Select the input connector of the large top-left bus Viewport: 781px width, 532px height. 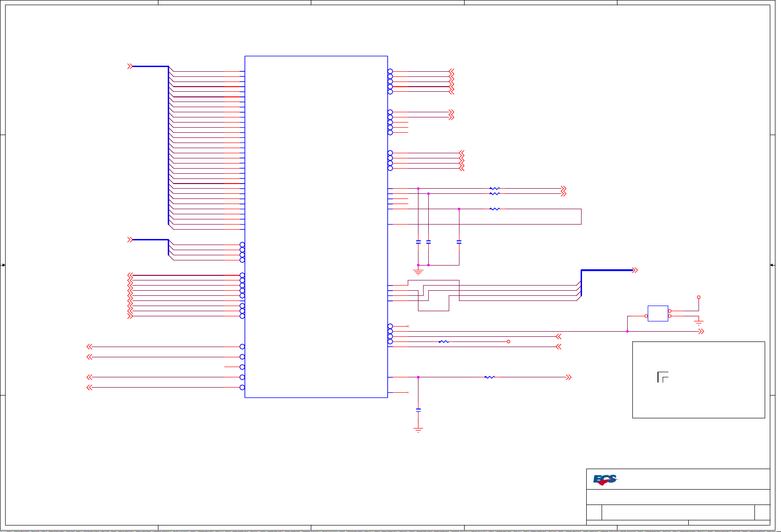[x=130, y=66]
